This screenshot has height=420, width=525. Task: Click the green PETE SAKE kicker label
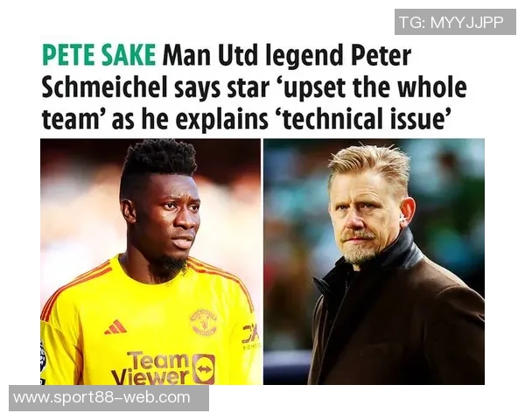[99, 54]
